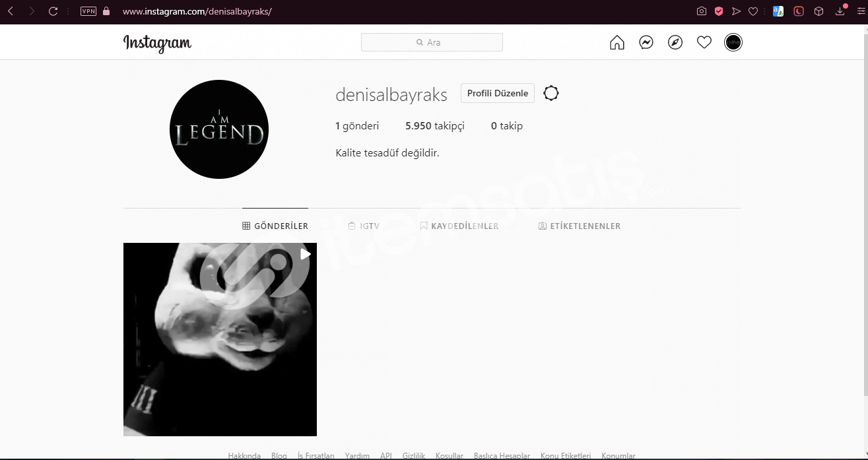The image size is (868, 460).
Task: Open Messenger direct messages icon
Action: point(646,42)
